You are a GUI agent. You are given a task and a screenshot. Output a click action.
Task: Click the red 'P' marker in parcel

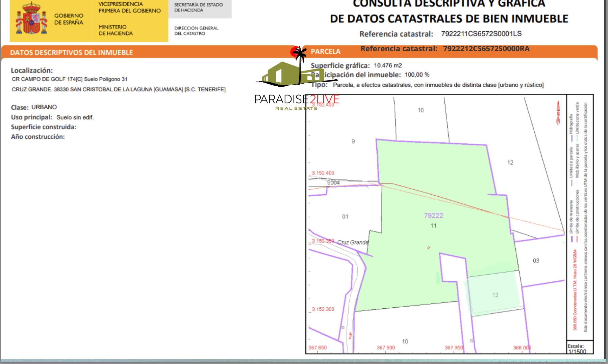pos(429,248)
